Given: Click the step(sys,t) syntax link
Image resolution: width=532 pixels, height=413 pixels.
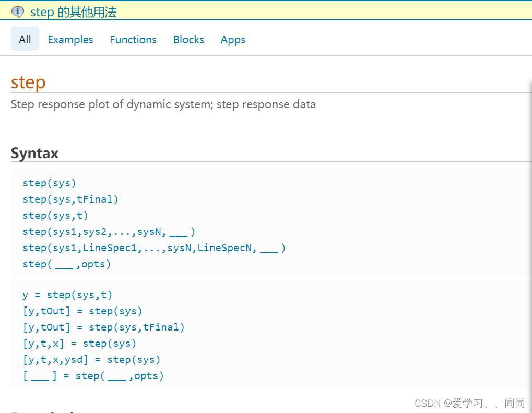Looking at the screenshot, I should [55, 216].
